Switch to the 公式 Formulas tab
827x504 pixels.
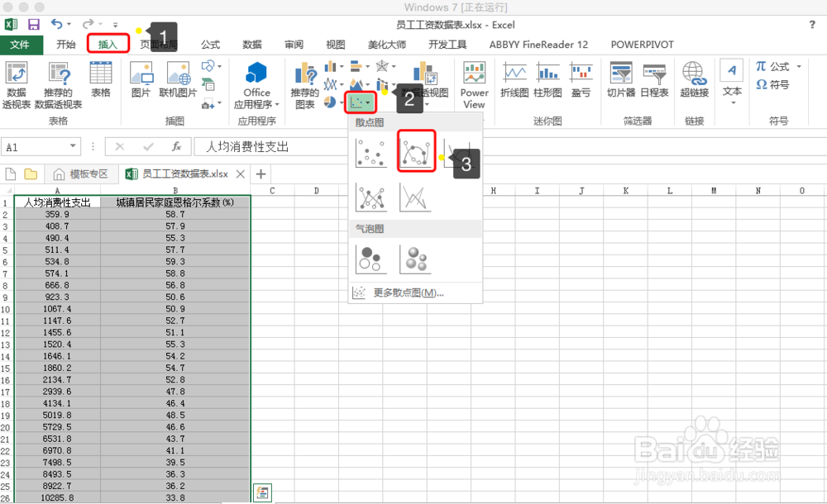210,45
